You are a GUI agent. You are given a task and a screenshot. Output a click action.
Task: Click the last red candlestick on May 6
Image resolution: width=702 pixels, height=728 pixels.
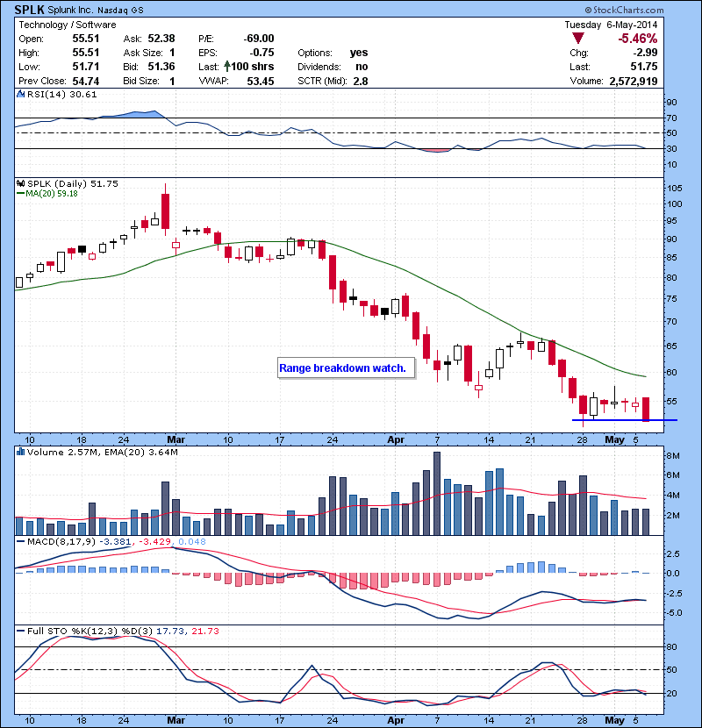coord(646,410)
